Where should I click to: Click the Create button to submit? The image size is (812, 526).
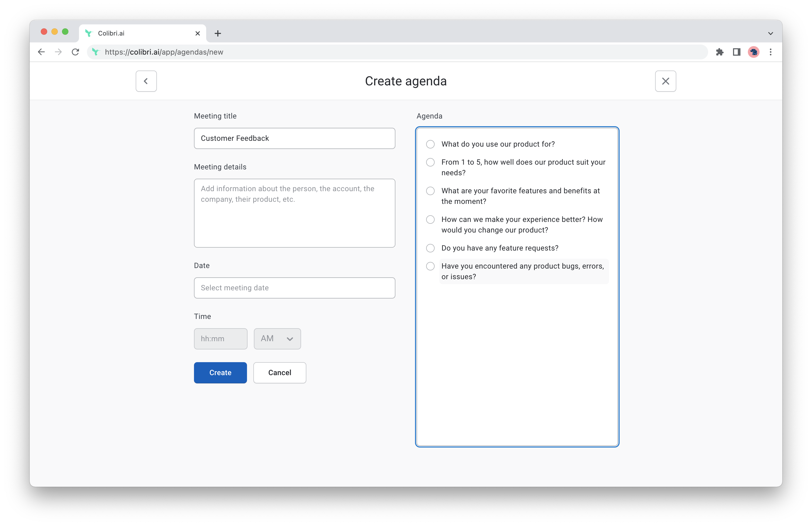point(220,372)
